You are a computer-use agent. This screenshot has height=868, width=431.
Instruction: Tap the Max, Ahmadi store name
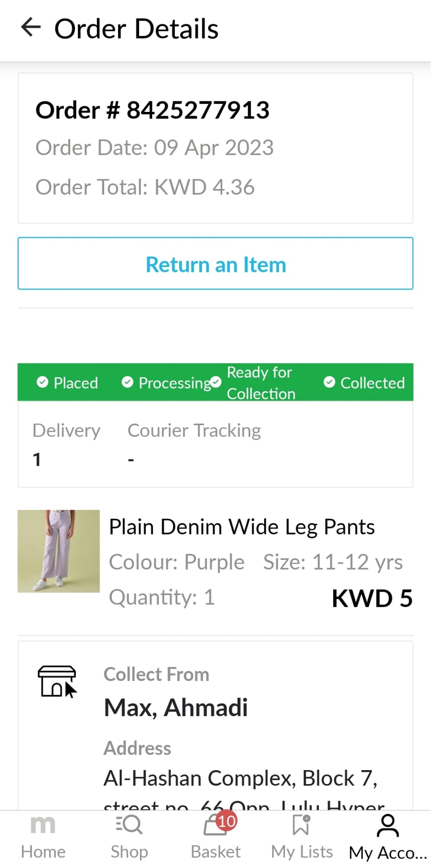176,707
